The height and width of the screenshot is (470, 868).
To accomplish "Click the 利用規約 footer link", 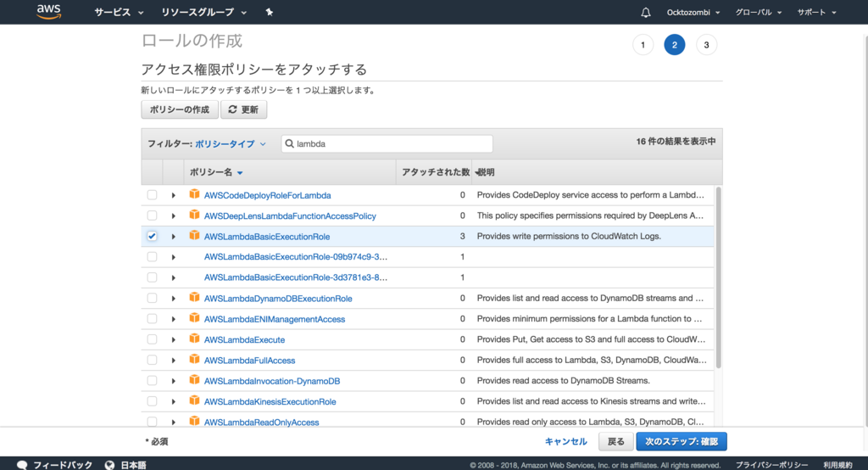I will (837, 465).
